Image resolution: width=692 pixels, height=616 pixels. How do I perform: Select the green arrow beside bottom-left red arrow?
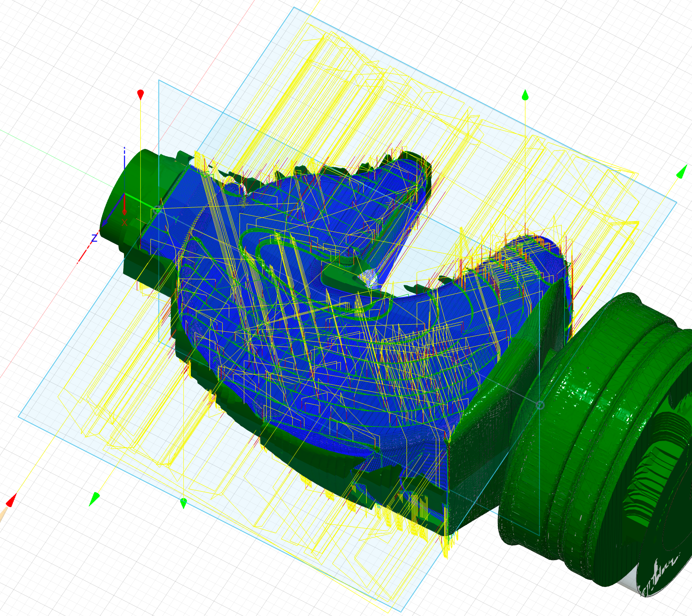pos(95,499)
